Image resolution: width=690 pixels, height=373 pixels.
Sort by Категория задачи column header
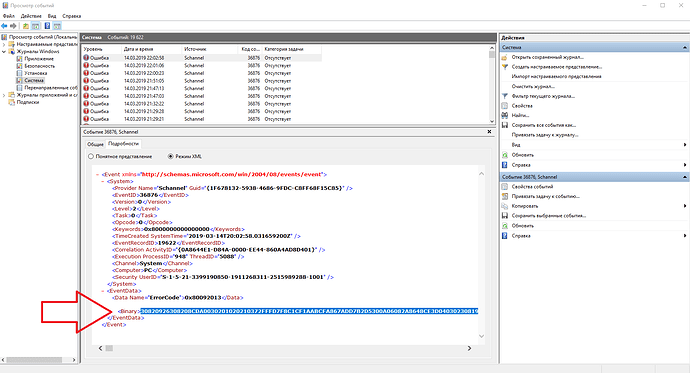click(x=291, y=49)
